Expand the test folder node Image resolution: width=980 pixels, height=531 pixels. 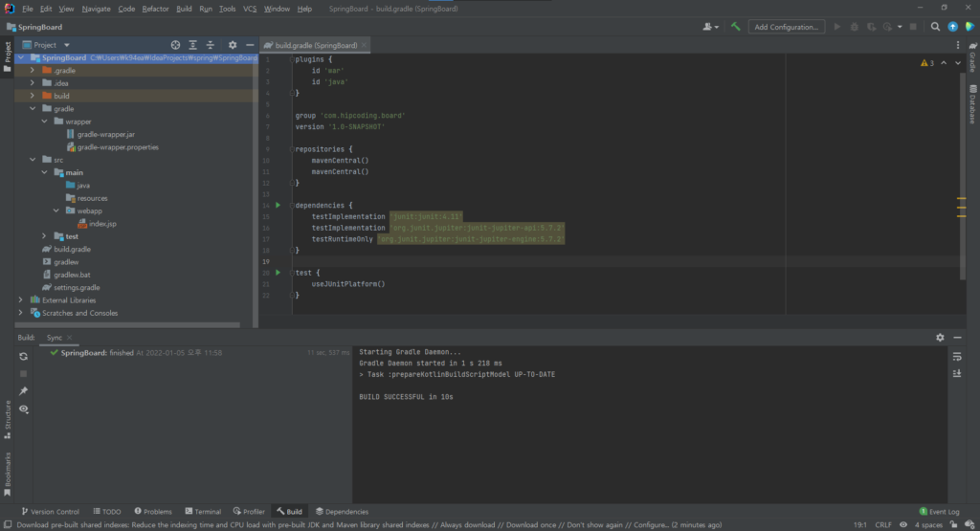(44, 236)
